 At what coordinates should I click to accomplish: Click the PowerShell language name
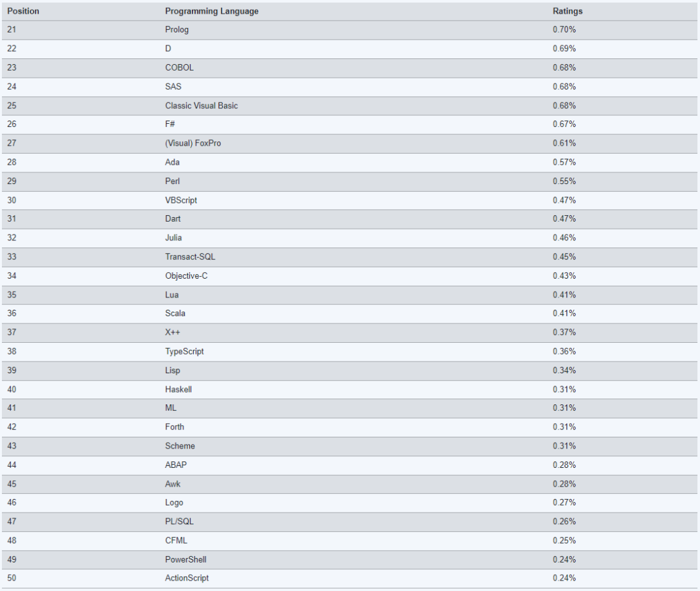[186, 560]
